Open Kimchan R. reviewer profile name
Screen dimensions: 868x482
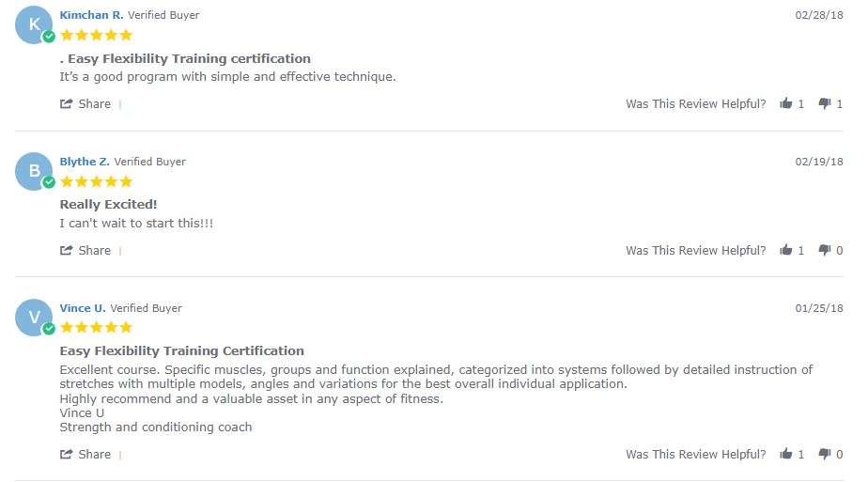[x=91, y=15]
